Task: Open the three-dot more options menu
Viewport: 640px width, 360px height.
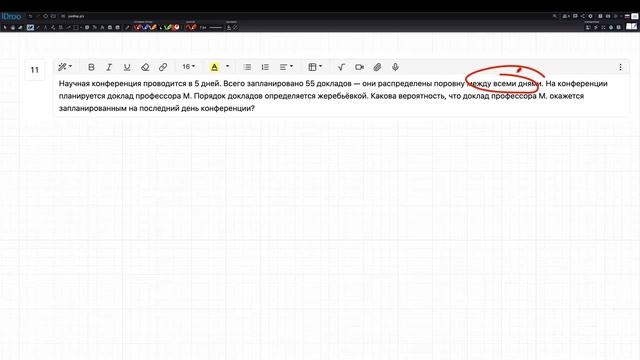Action: 620,67
